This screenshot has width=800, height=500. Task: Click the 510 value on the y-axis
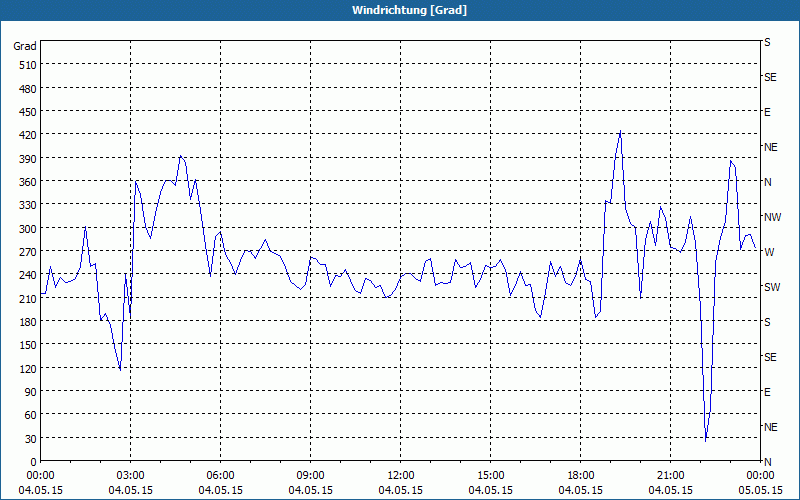pyautogui.click(x=28, y=65)
